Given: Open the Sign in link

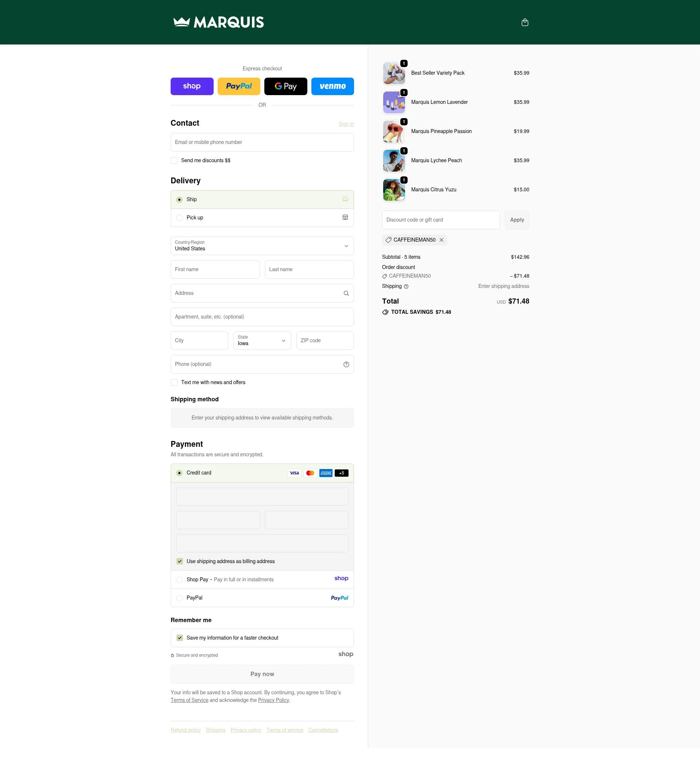Looking at the screenshot, I should 346,124.
